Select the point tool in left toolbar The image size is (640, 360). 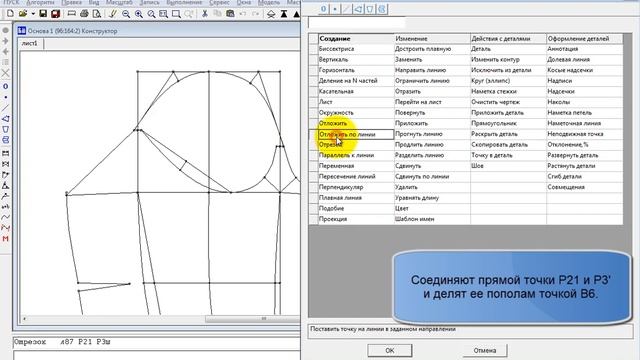(x=5, y=97)
